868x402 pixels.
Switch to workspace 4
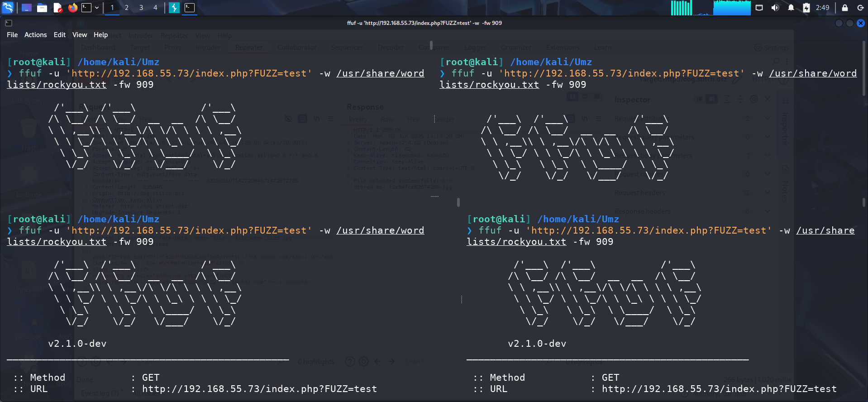pyautogui.click(x=155, y=8)
